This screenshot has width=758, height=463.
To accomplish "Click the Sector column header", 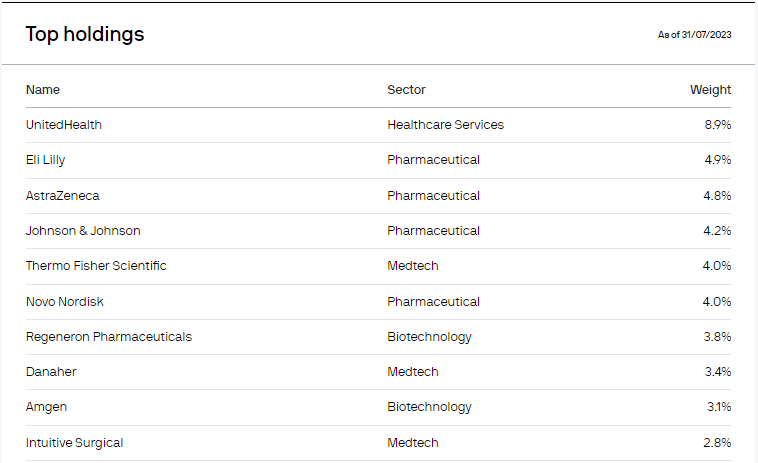I will click(406, 90).
